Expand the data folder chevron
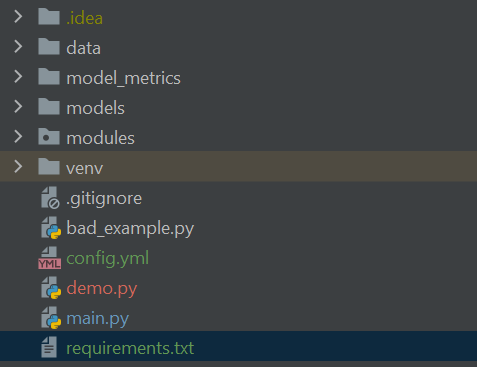This screenshot has height=367, width=477. click(x=18, y=47)
